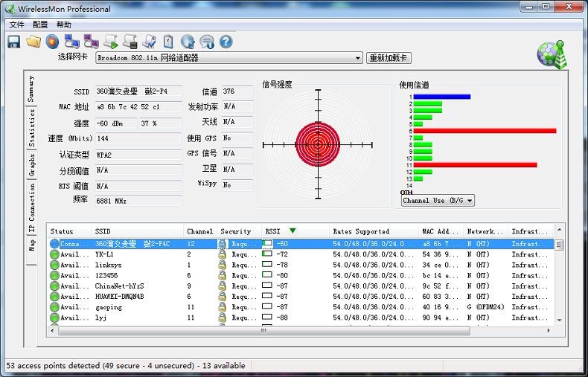Click list scroll down arrow
Screen dimensions: 588x377
tap(559, 320)
